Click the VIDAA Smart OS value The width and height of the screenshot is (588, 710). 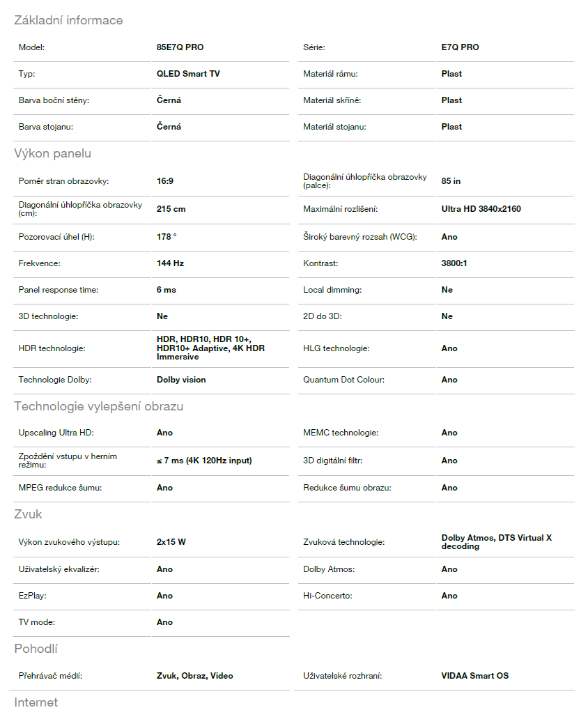click(474, 676)
